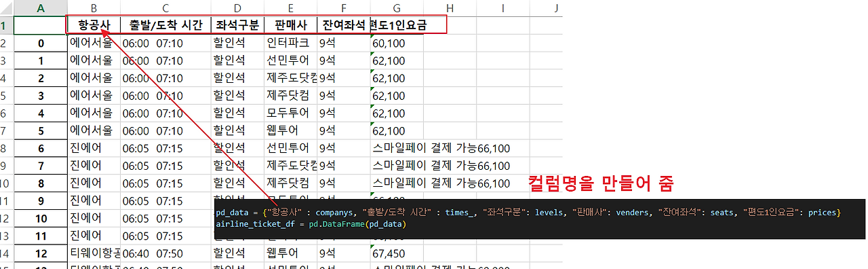The height and width of the screenshot is (269, 868).
Task: Click 9석 cell in index row 7
Action: coord(343,166)
